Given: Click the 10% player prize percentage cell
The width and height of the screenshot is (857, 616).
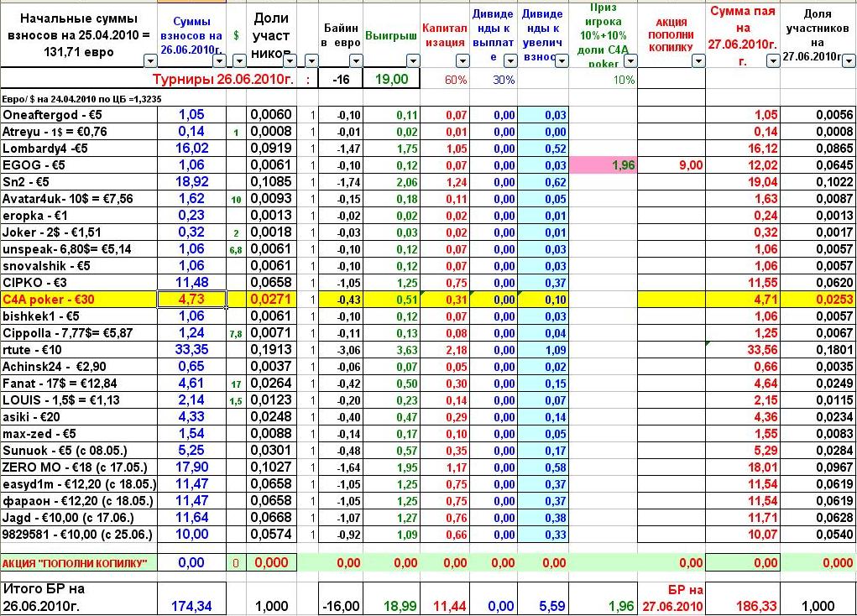Looking at the screenshot, I should click(604, 80).
